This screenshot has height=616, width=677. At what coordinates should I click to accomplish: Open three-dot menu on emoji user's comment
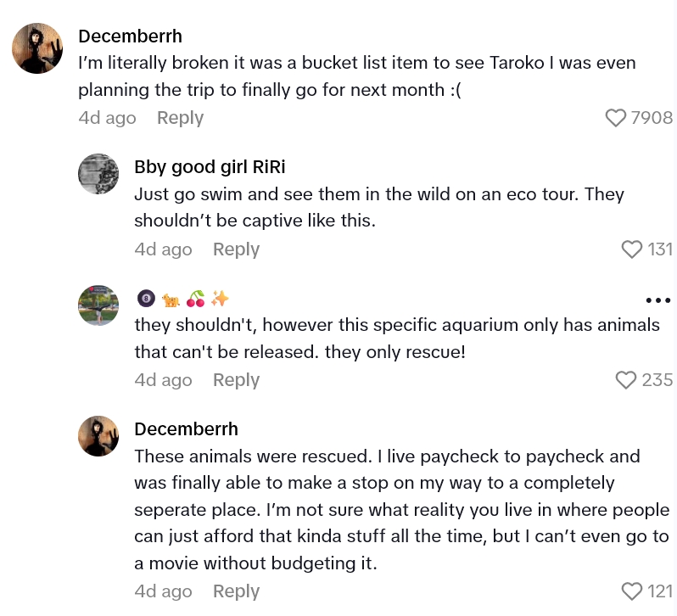[x=658, y=300]
